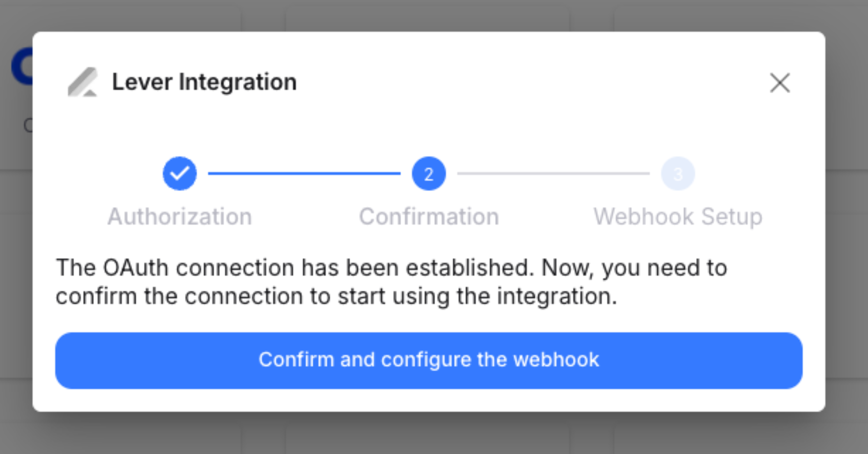Image resolution: width=868 pixels, height=454 pixels.
Task: Dismiss the modal by clicking the dimmed backdrop
Action: pos(429,433)
